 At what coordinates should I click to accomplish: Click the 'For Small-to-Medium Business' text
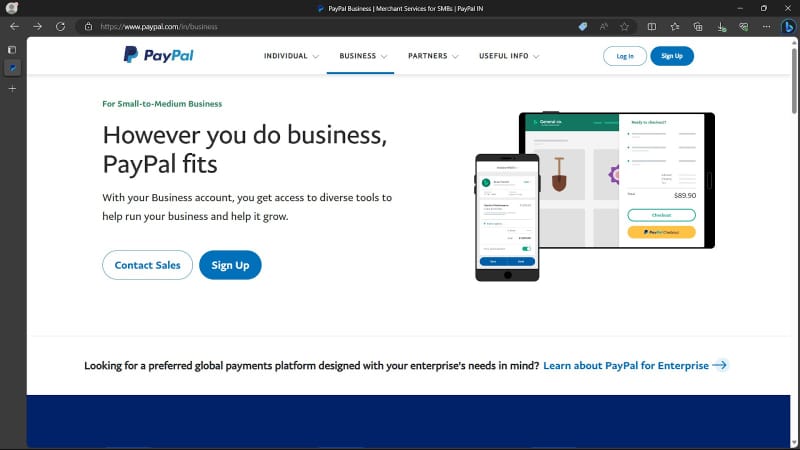point(162,104)
